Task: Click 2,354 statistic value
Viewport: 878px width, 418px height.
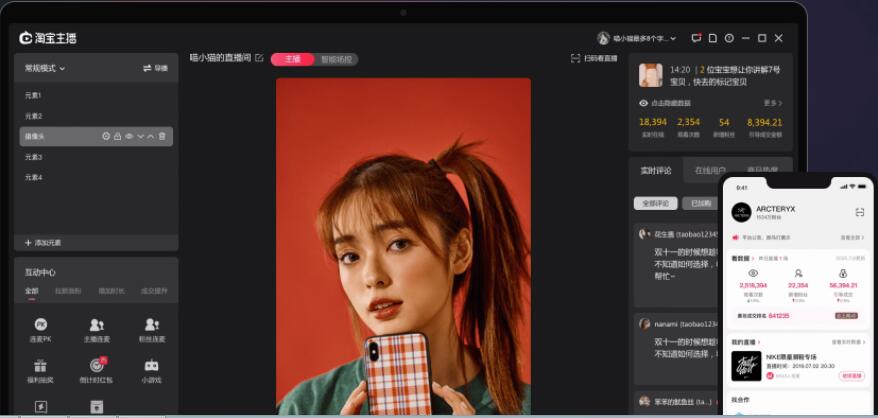Action: 688,122
